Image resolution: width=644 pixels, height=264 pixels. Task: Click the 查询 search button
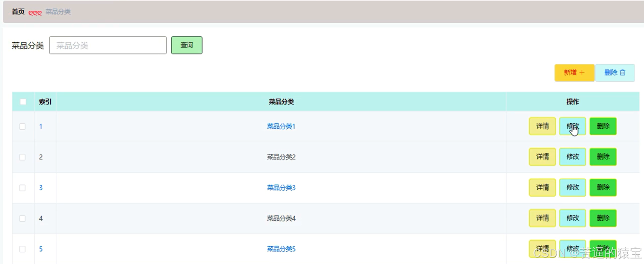click(x=187, y=46)
